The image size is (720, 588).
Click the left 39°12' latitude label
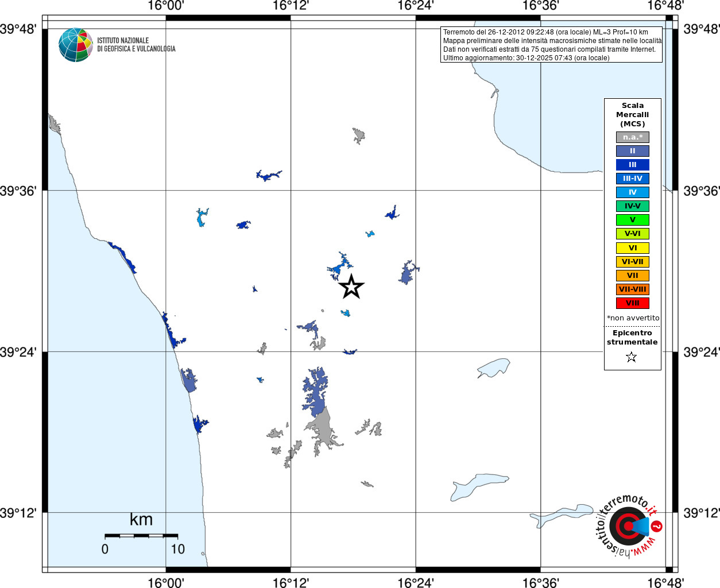18,513
